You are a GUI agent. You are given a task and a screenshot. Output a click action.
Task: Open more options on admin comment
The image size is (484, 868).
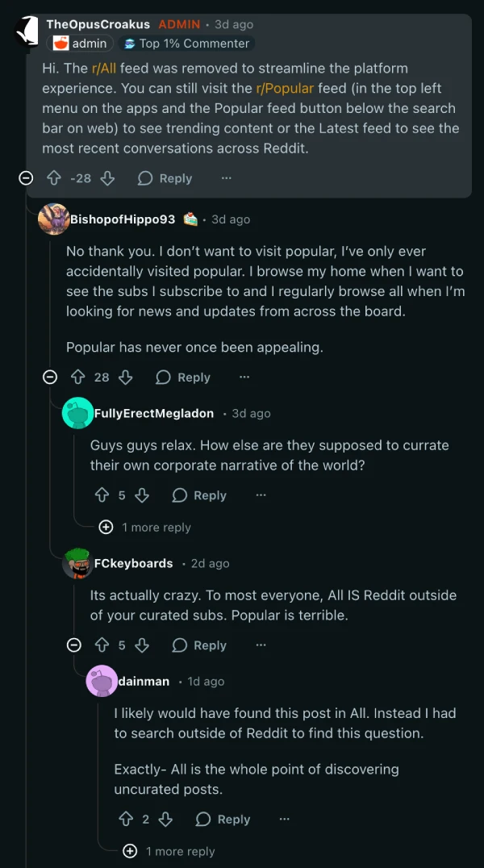227,178
